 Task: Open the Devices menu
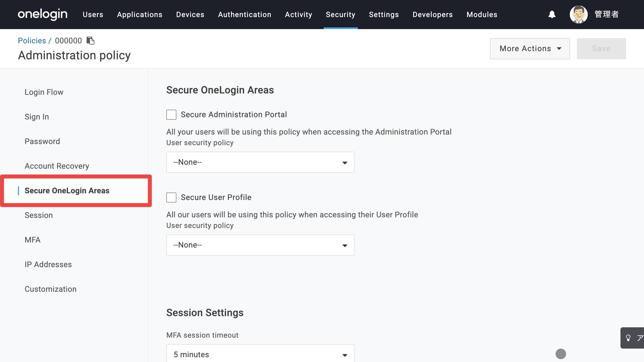tap(190, 15)
